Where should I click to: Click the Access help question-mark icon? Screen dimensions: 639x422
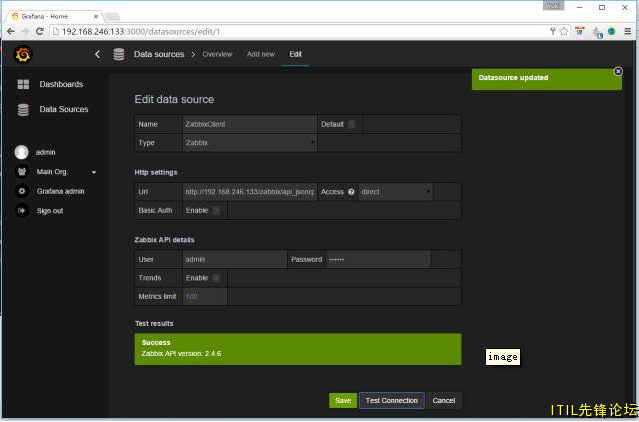coord(351,192)
